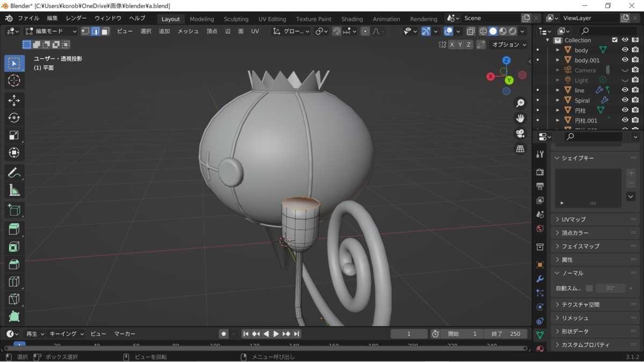Open the Physics properties tab
Viewport: 644px width, 362px height.
(x=540, y=307)
